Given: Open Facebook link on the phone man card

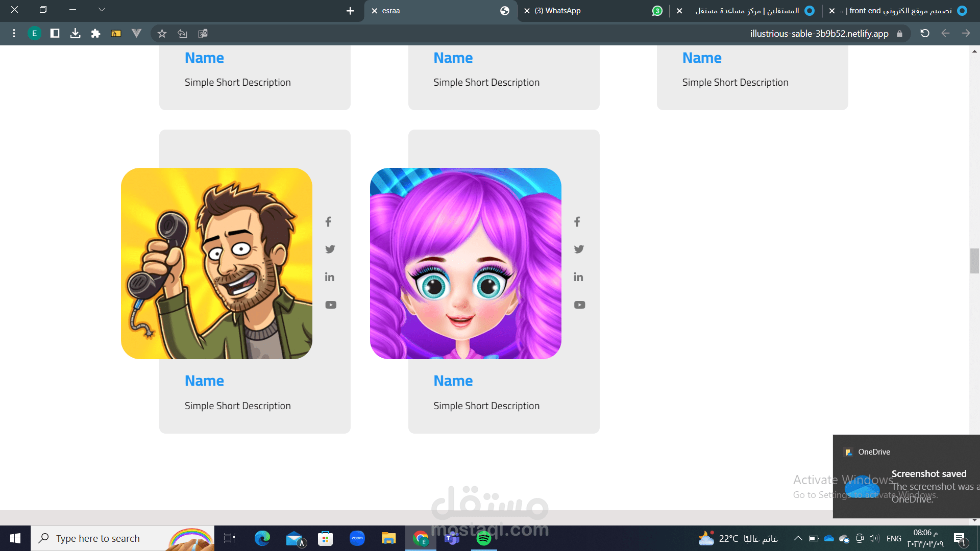Looking at the screenshot, I should [328, 222].
